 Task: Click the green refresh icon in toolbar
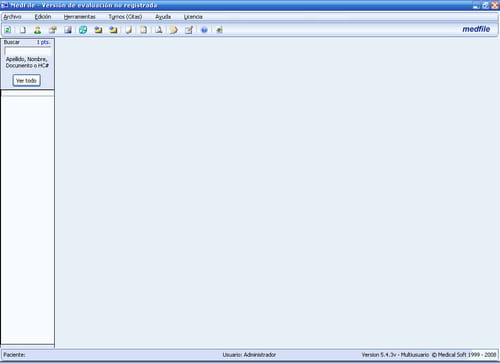pyautogui.click(x=8, y=30)
